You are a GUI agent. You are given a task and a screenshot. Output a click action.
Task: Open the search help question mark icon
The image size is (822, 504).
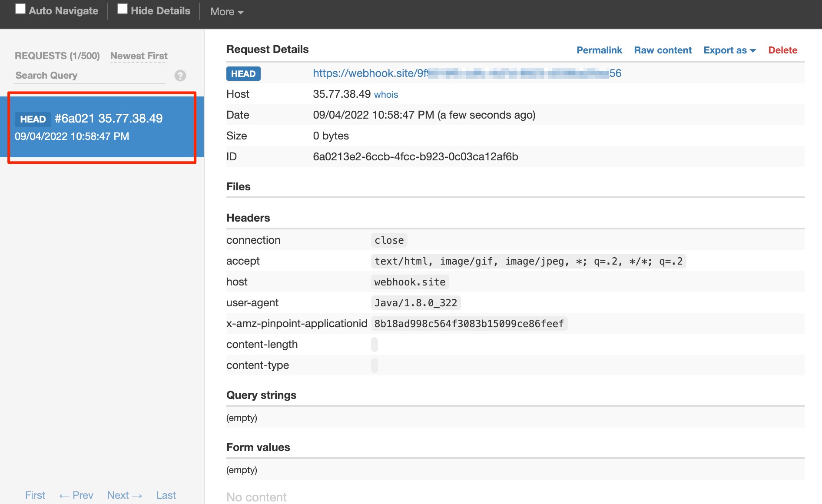click(180, 76)
